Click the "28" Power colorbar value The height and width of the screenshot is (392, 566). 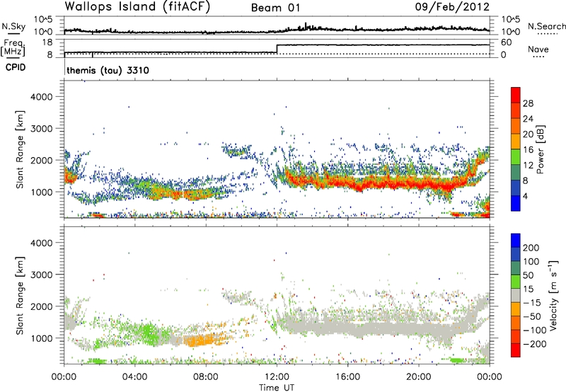528,103
